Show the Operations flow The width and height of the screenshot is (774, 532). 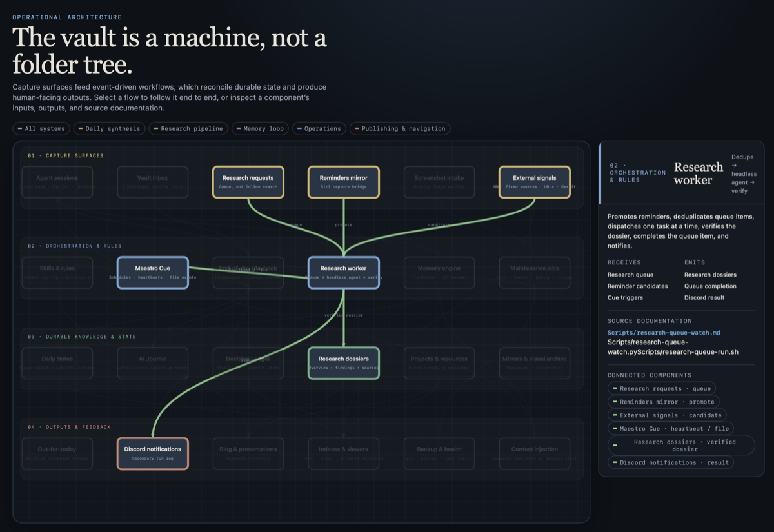[319, 128]
